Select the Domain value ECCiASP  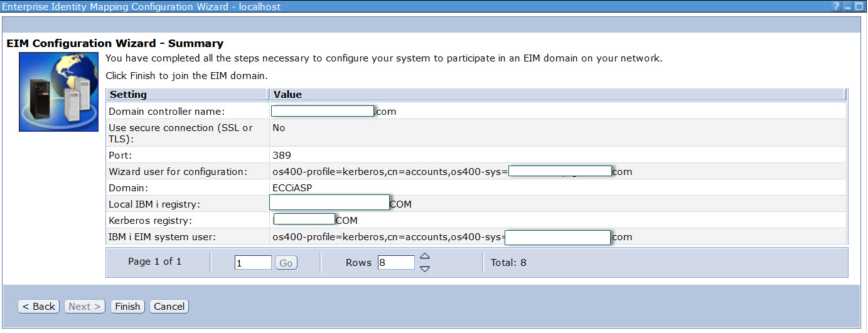point(291,188)
